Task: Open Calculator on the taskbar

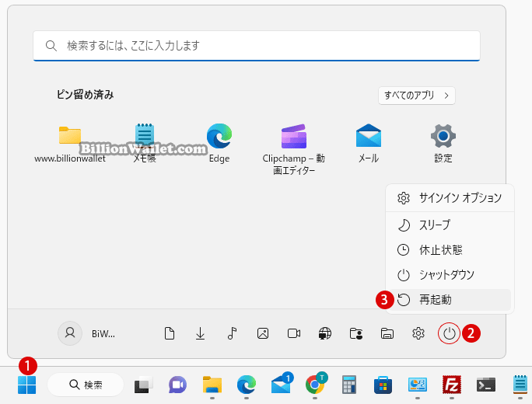Action: (x=349, y=385)
